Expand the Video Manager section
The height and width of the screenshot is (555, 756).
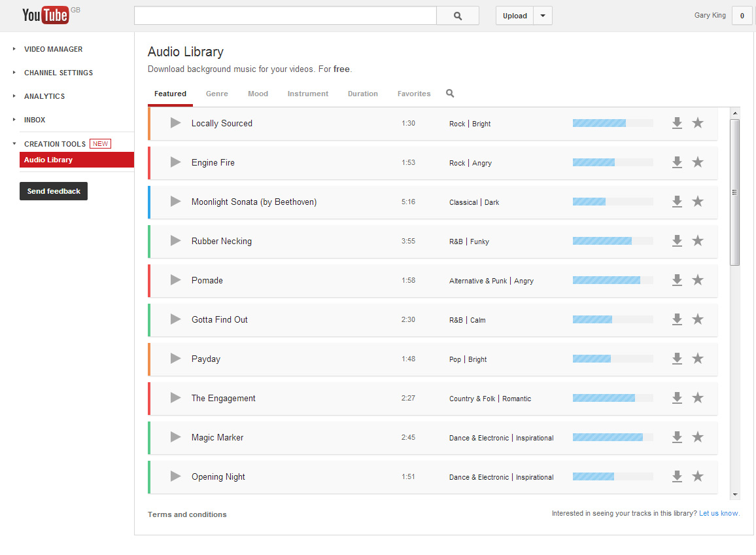[53, 49]
